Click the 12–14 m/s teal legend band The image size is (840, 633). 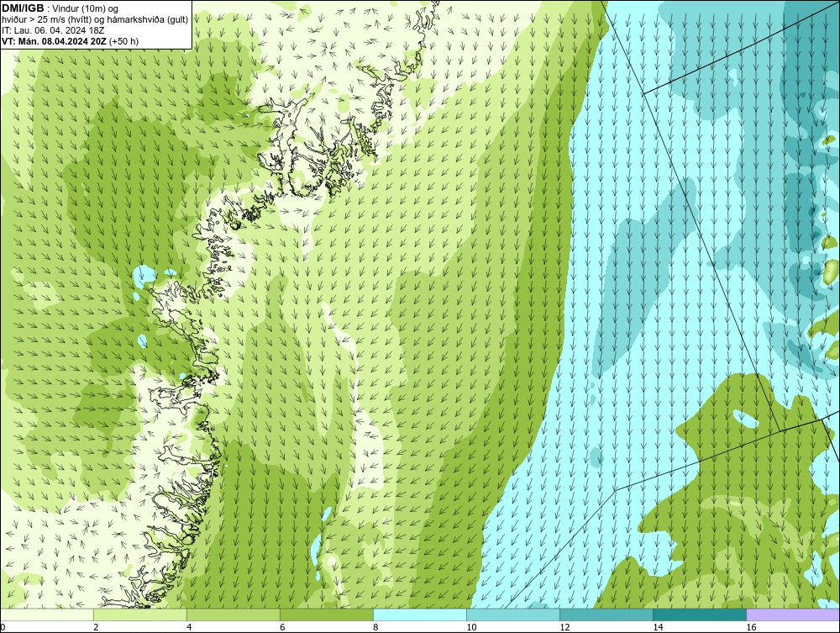click(606, 615)
